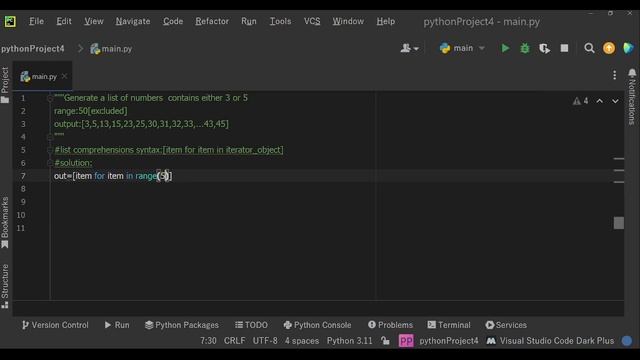The width and height of the screenshot is (640, 360).
Task: Place cursor in range( ) on line 7
Action: (164, 176)
